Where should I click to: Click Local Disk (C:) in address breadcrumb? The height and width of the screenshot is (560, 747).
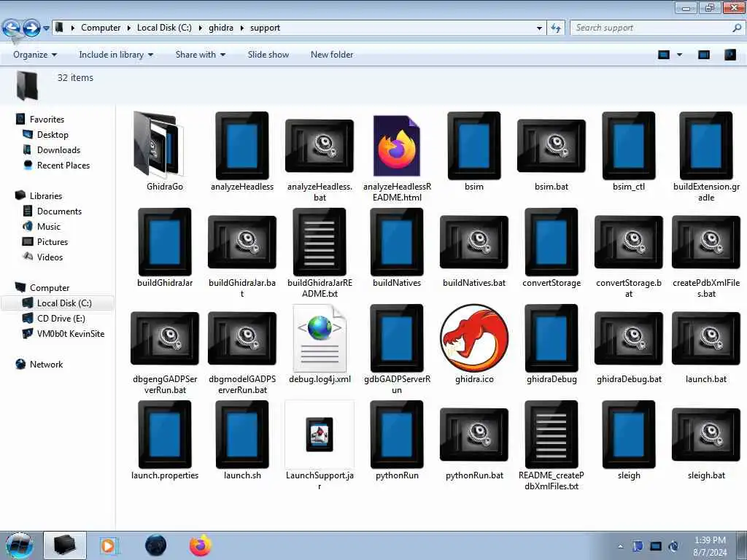[164, 28]
